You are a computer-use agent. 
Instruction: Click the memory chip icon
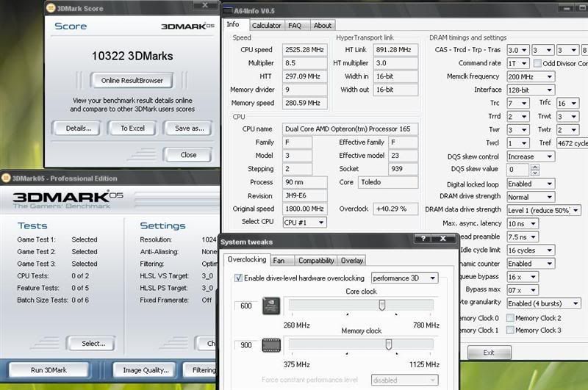pyautogui.click(x=271, y=345)
